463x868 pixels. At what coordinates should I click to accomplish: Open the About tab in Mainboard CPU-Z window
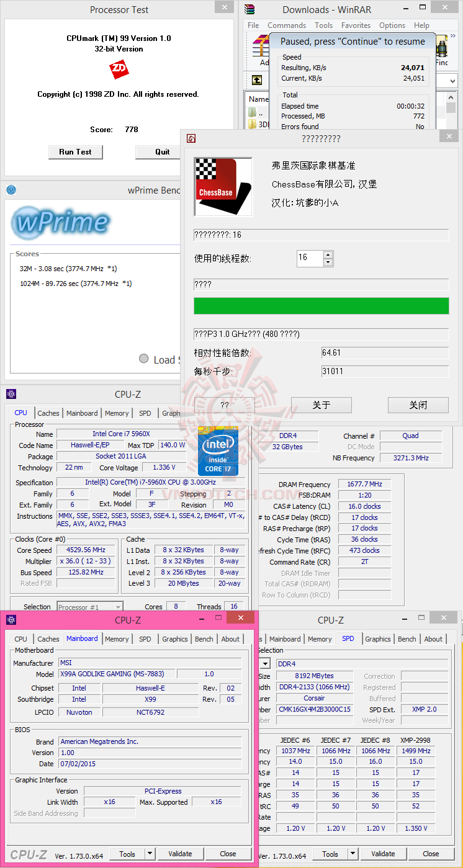tap(230, 639)
